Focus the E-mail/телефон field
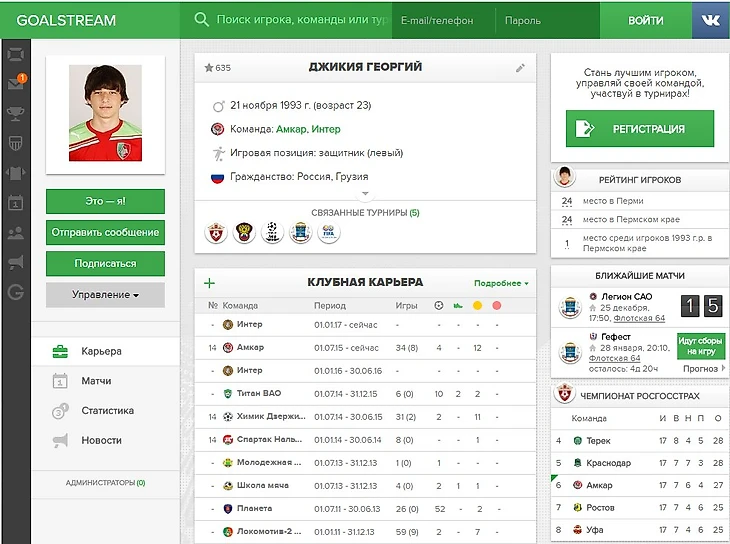This screenshot has width=730, height=544. coord(443,20)
